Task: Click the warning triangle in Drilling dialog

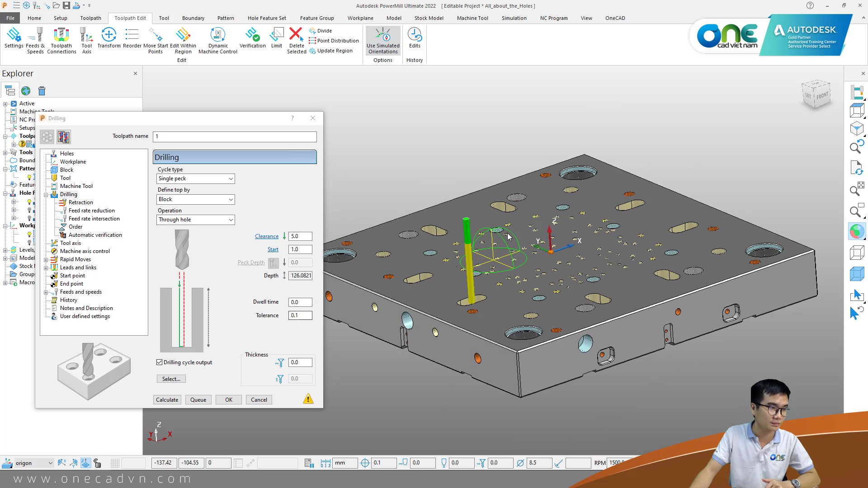Action: point(308,399)
